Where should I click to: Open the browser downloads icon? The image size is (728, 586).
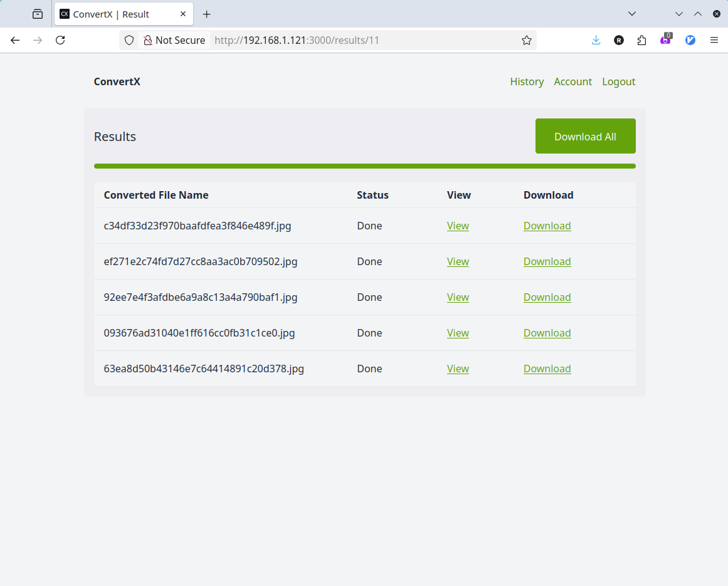coord(595,39)
